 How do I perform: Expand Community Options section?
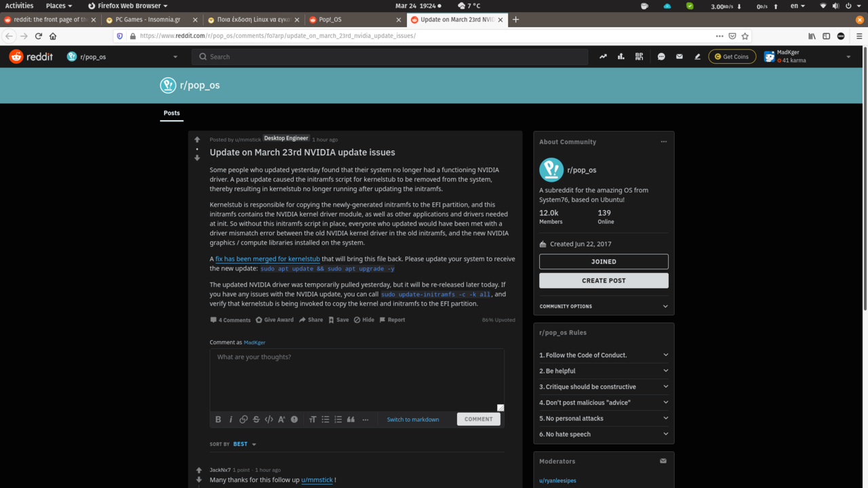pyautogui.click(x=604, y=306)
